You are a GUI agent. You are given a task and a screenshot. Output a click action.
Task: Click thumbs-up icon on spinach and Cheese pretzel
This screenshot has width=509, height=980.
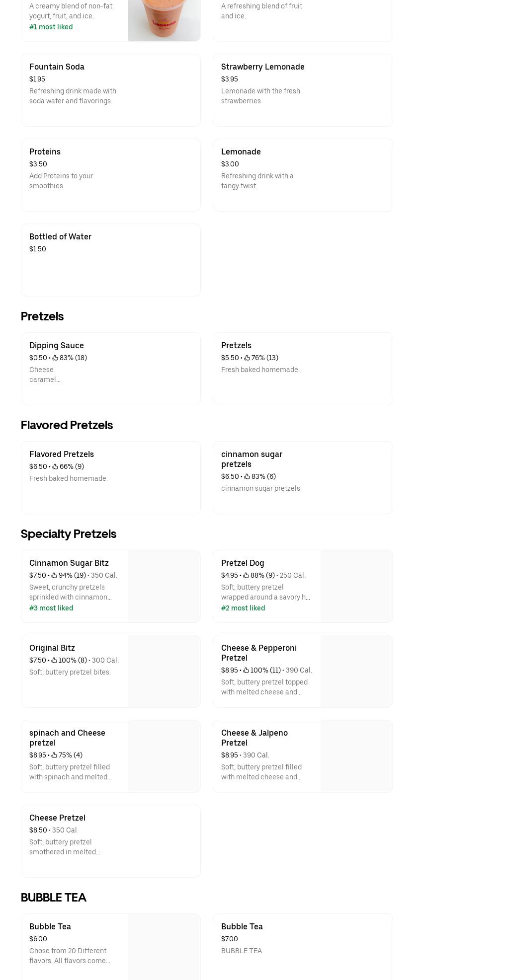pos(54,755)
